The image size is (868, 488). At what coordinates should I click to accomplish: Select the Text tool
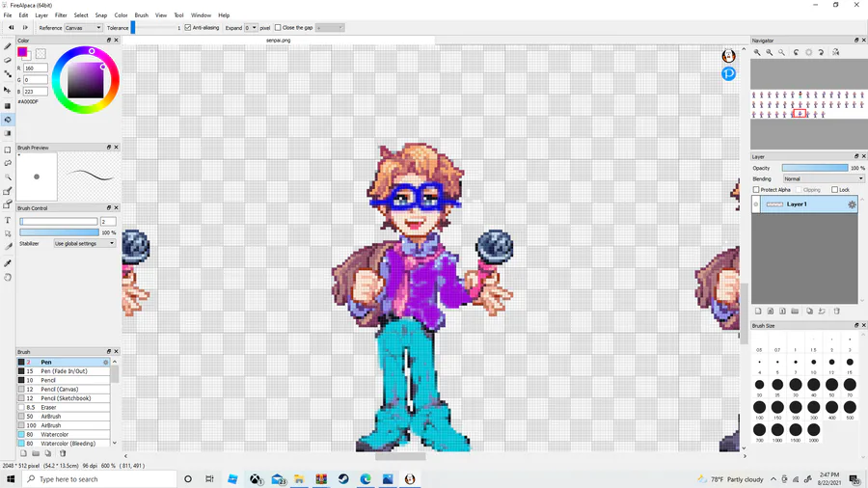pyautogui.click(x=8, y=220)
